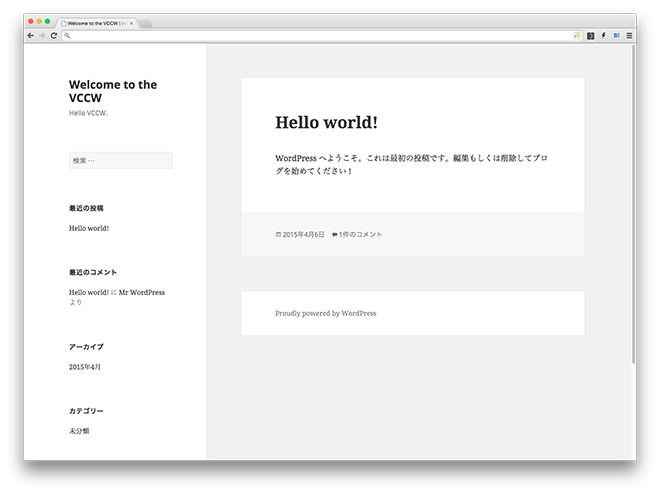660x494 pixels.
Task: Click the blue extension icon near the menu
Action: [x=616, y=35]
